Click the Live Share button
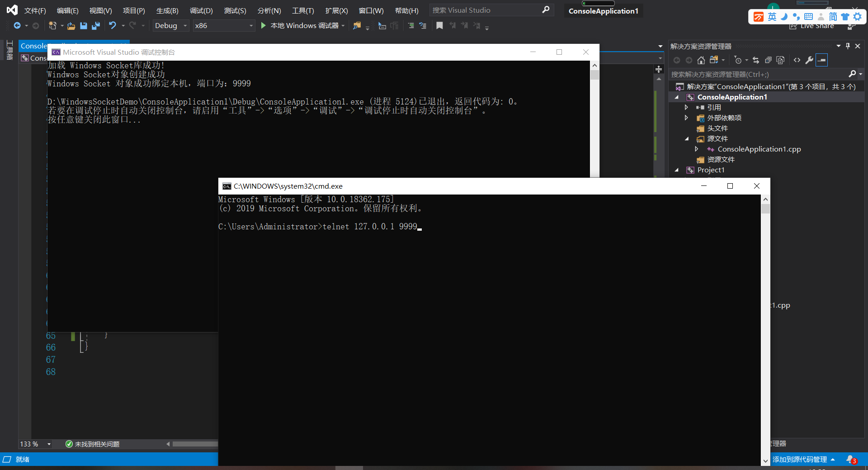The height and width of the screenshot is (470, 868). [x=812, y=26]
